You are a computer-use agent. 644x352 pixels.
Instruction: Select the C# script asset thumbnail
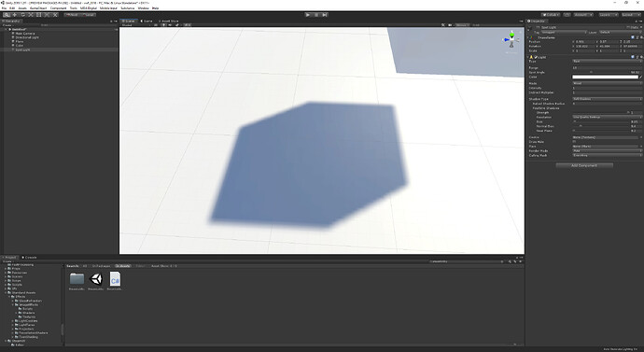115,279
